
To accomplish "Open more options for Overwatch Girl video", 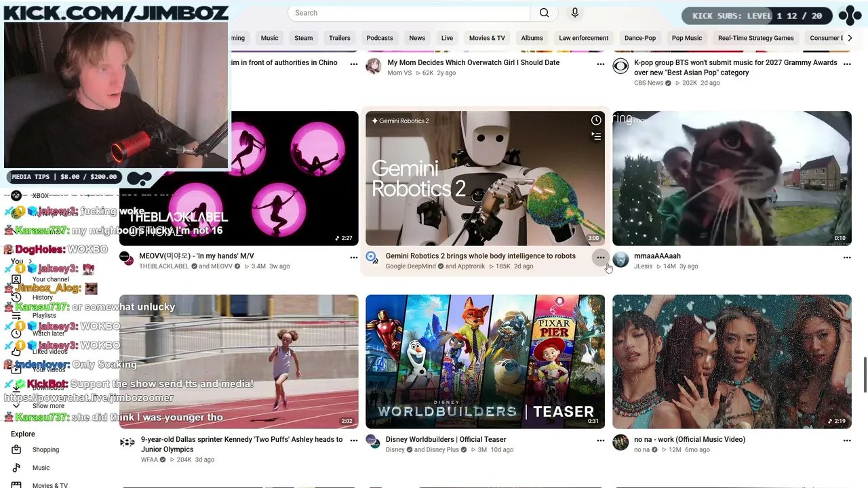I will pos(600,64).
